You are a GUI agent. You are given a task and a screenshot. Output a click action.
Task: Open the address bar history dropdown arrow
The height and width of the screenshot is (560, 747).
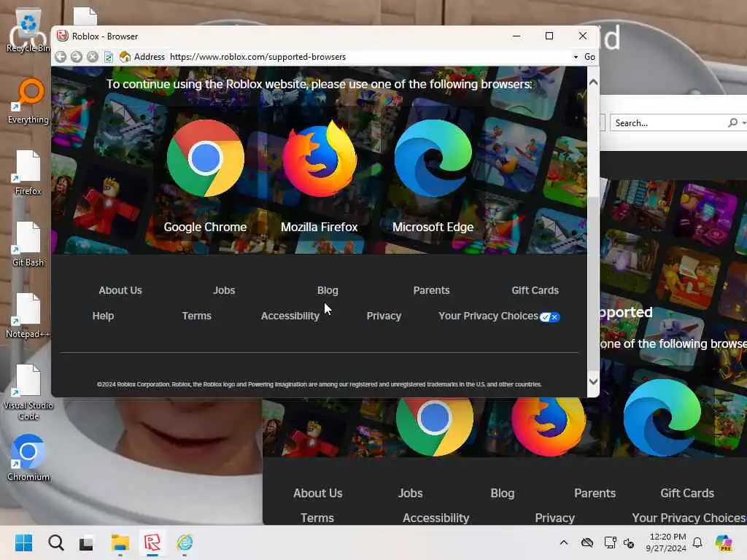coord(576,57)
